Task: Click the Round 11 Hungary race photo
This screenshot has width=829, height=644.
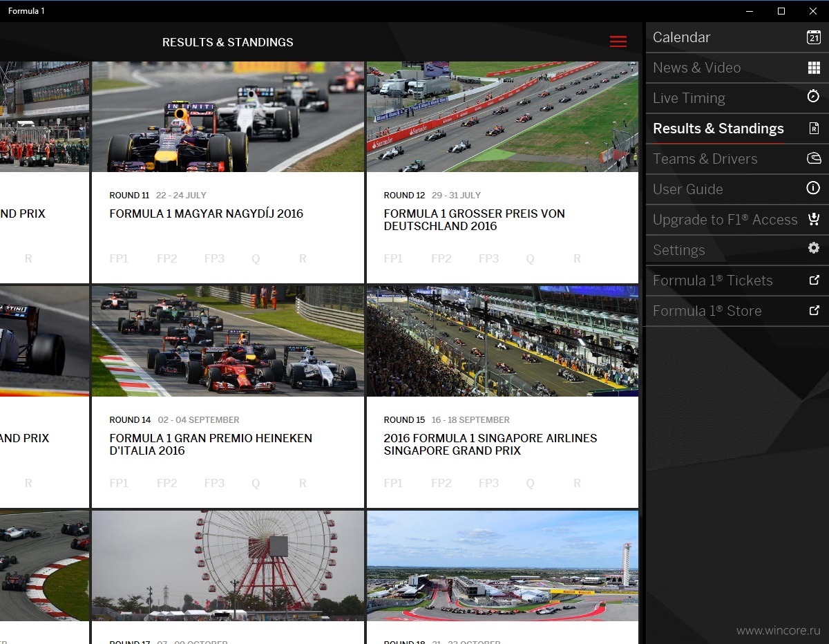Action: click(x=228, y=116)
